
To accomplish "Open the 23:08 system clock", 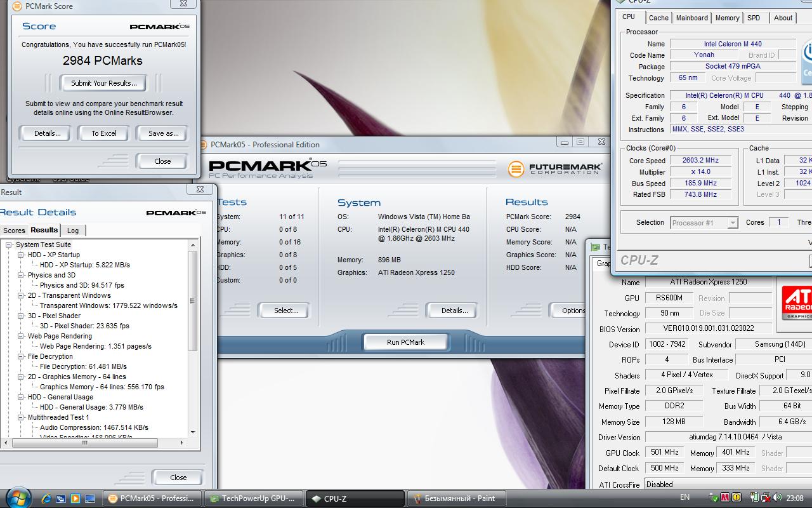I will click(x=795, y=498).
